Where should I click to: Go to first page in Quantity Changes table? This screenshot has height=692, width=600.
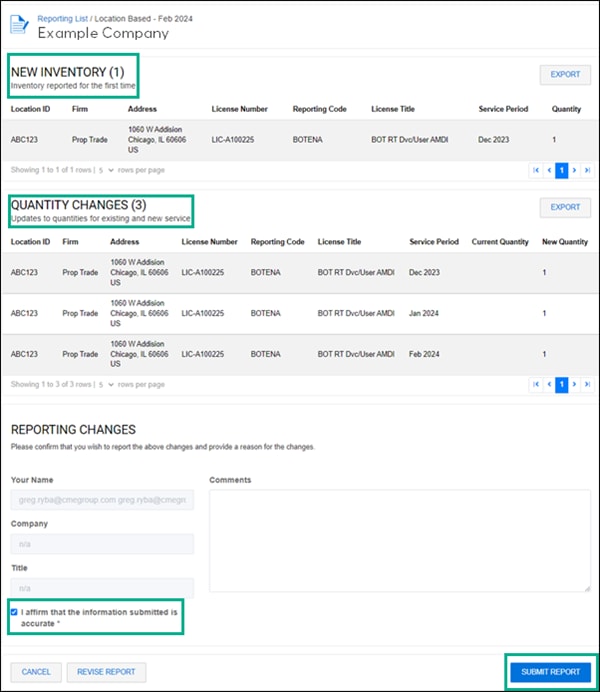tap(536, 385)
